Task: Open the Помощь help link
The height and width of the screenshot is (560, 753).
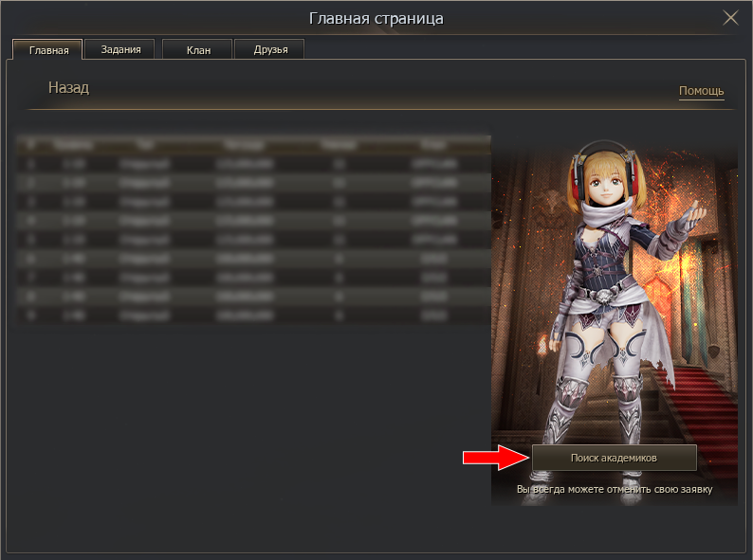Action: point(701,91)
